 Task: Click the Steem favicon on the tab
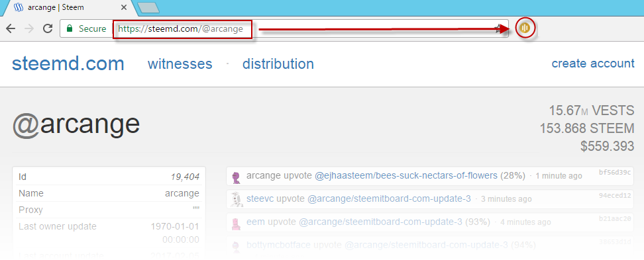point(19,8)
